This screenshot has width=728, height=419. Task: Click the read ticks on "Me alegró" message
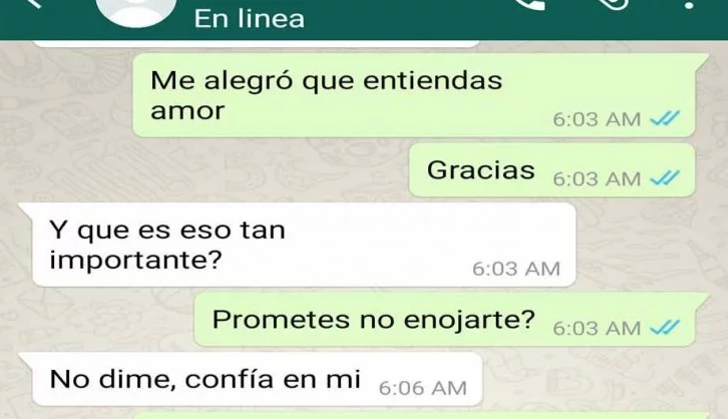[x=665, y=118]
